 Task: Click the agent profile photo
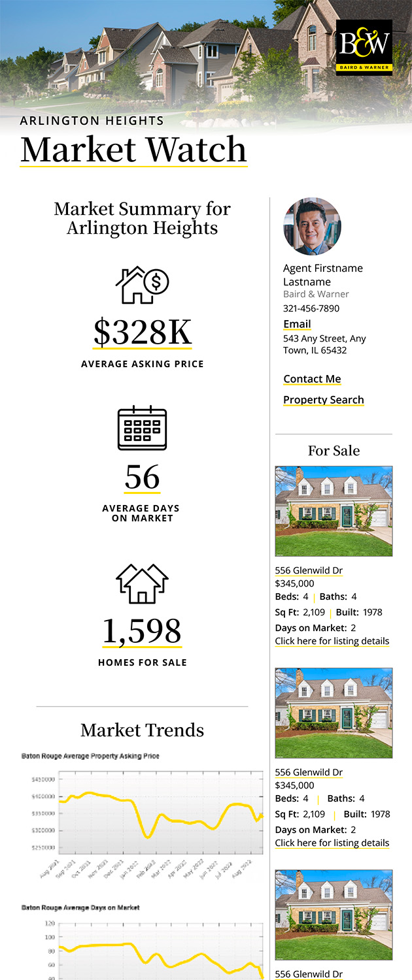pos(312,226)
